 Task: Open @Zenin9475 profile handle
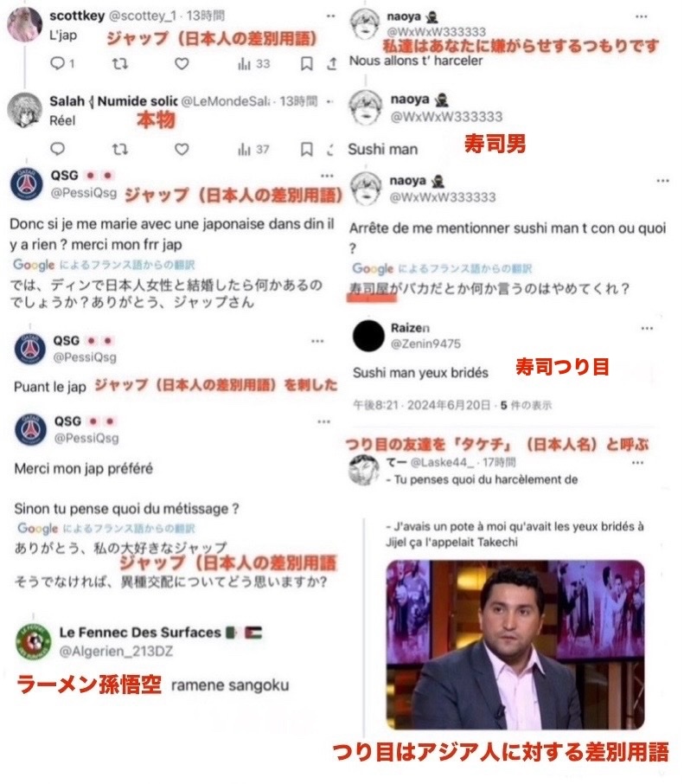coord(425,344)
